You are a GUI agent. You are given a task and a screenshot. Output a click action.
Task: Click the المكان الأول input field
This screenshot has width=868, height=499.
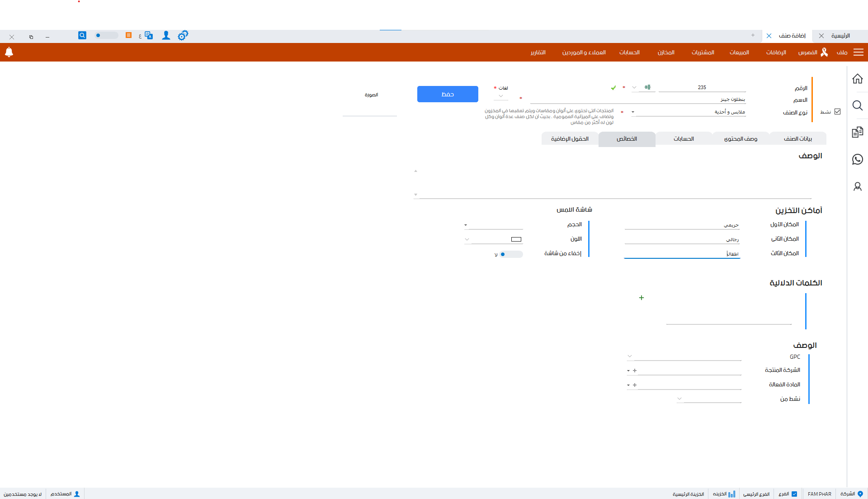[682, 225]
